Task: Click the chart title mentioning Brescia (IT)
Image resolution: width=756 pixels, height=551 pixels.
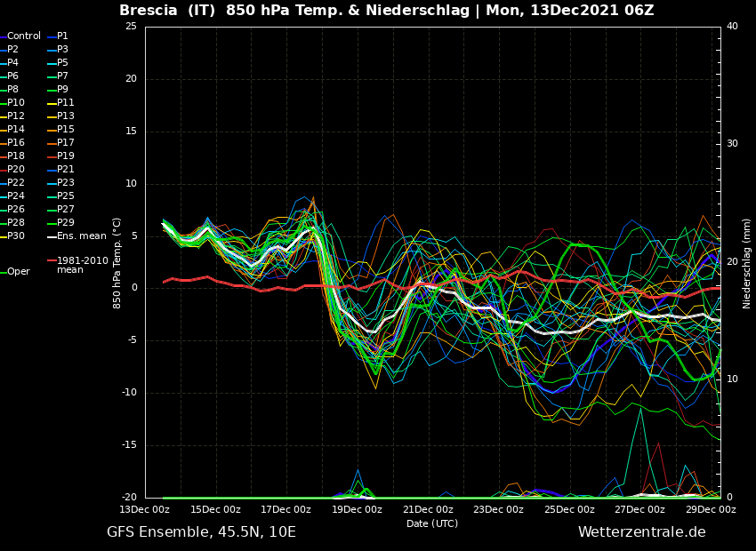Action: (387, 10)
